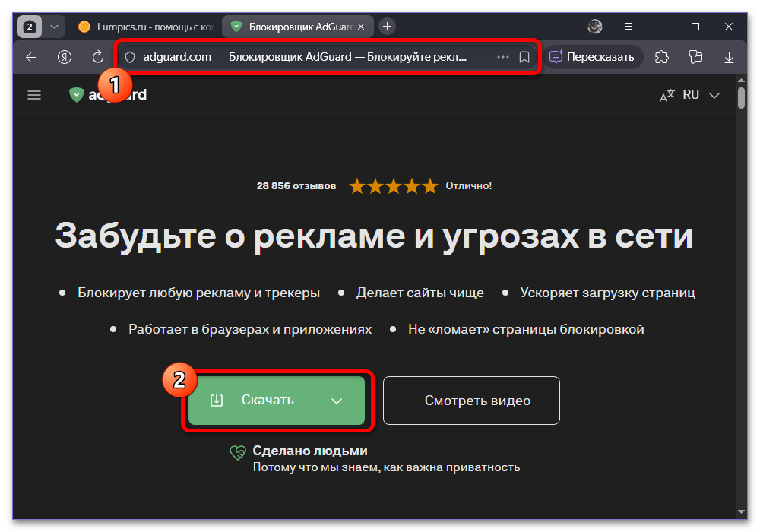Viewport: 760px width, 532px height.
Task: Maximize the browser window
Action: [695, 27]
